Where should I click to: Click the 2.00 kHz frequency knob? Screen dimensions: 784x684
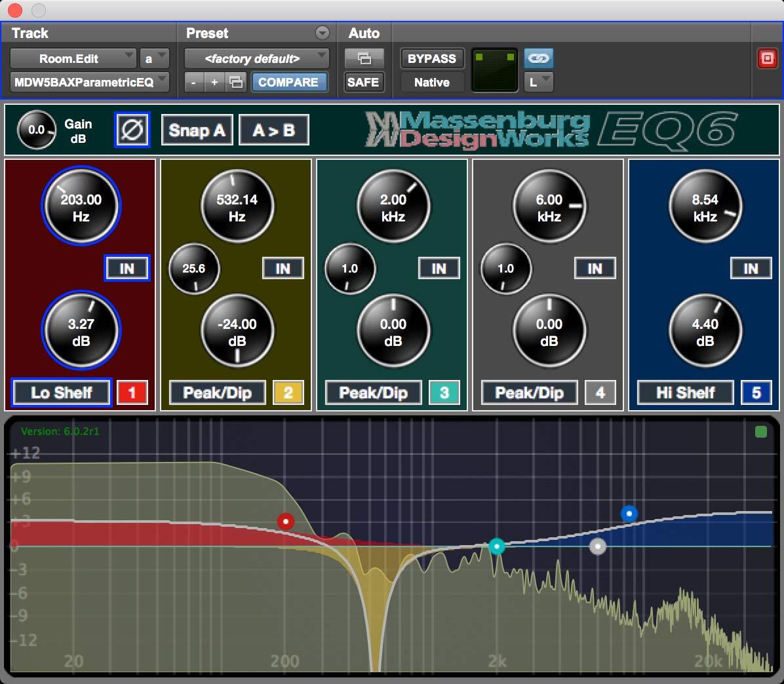tap(393, 206)
